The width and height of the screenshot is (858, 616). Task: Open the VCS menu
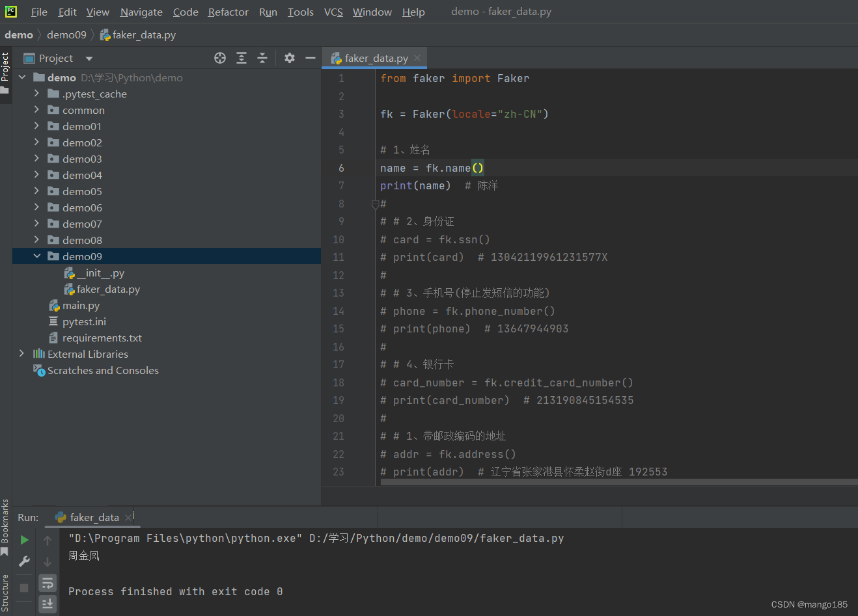click(x=333, y=12)
